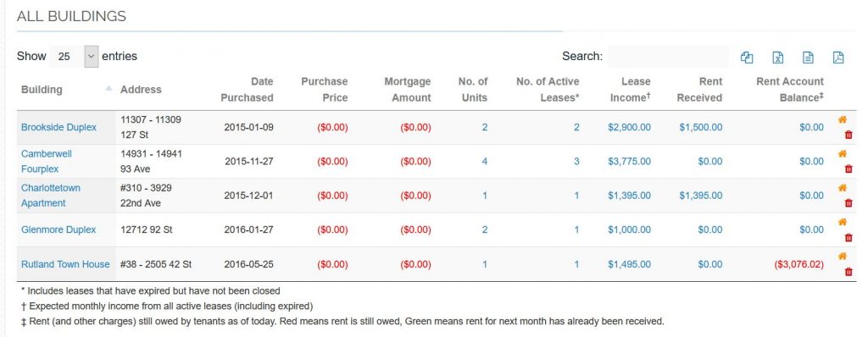Viewport: 868px width, 337px height.
Task: Delete Charlottetown Apartment using the trash icon
Action: click(x=849, y=203)
